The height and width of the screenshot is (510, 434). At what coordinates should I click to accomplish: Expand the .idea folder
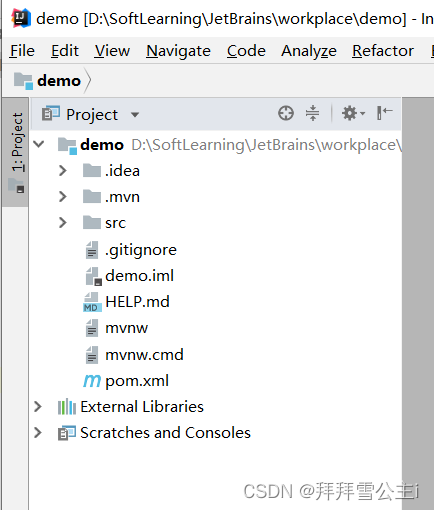(63, 171)
